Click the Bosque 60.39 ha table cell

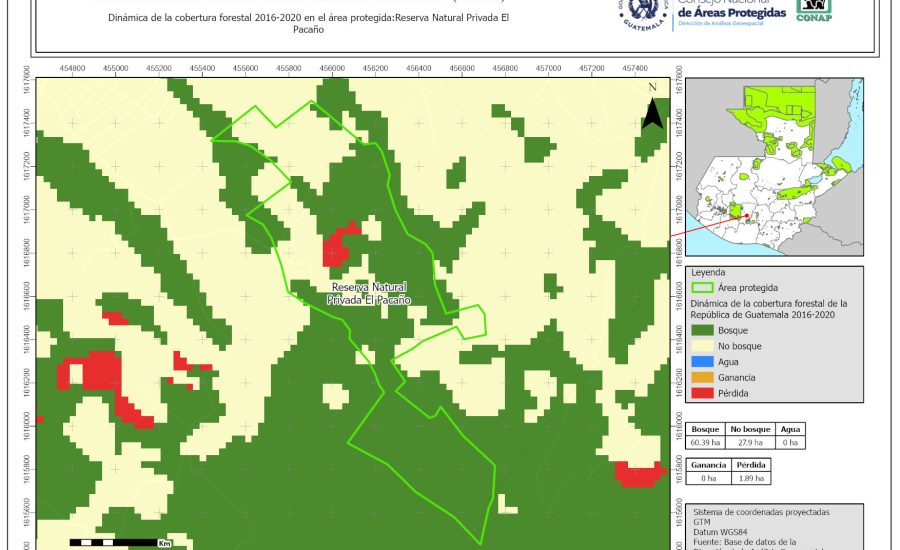point(707,441)
